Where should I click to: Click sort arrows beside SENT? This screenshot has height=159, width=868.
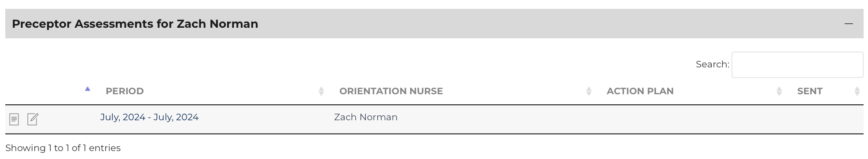[857, 91]
